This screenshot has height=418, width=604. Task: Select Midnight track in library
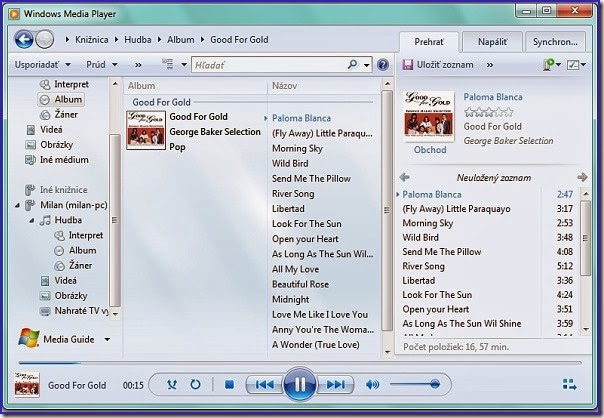[290, 299]
